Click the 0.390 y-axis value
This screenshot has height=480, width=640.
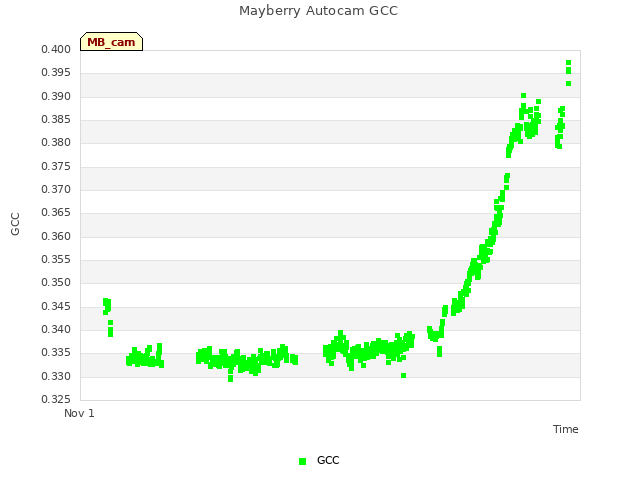tap(56, 96)
